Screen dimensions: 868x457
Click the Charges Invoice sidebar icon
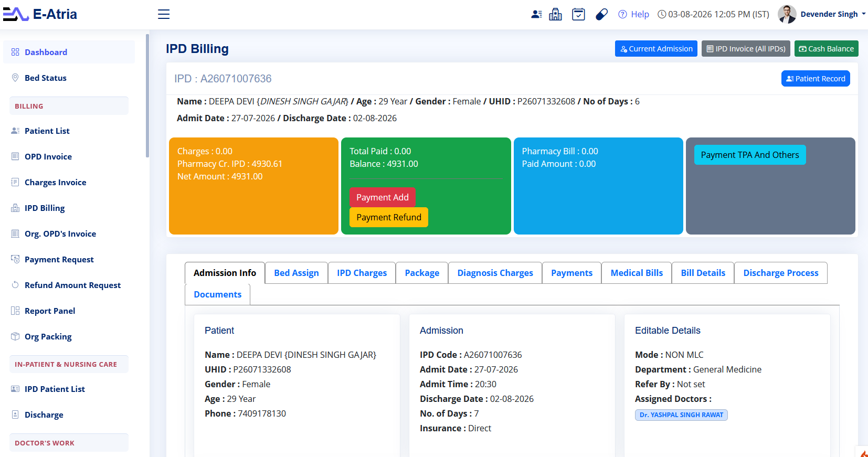(15, 182)
